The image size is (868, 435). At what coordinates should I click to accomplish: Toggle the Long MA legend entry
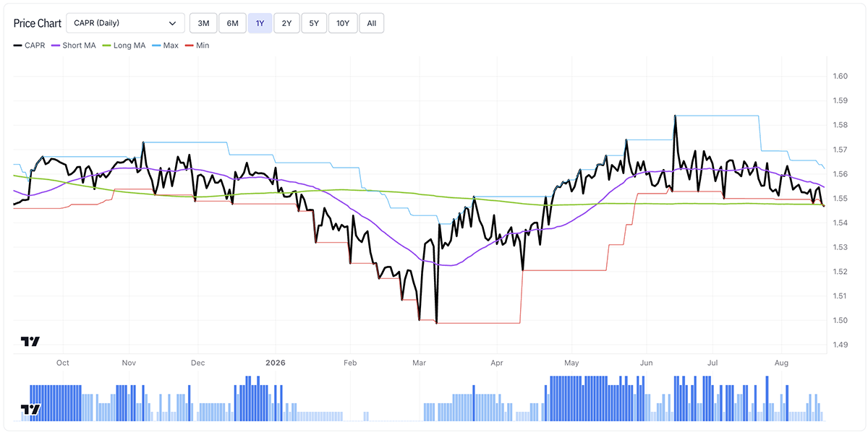[x=124, y=46]
